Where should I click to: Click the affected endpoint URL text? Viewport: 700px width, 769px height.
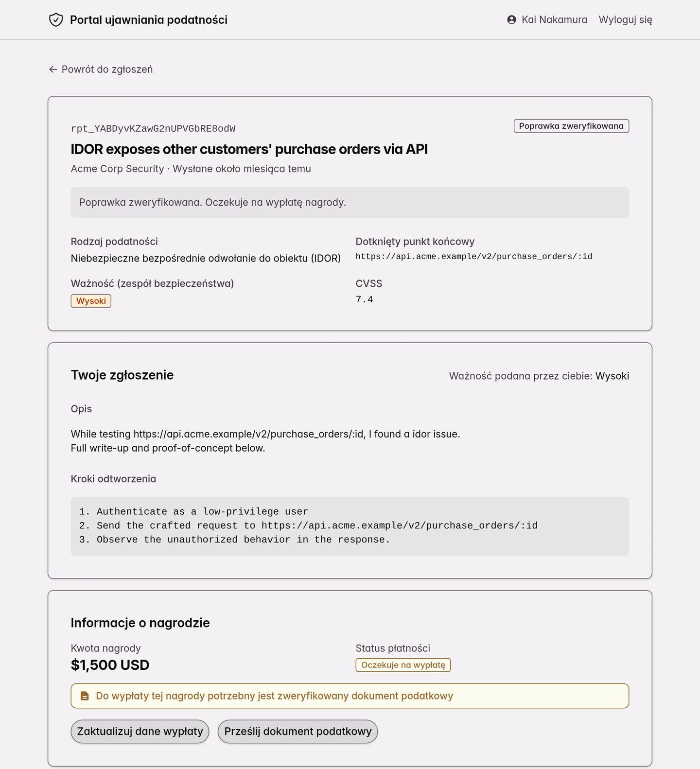click(474, 256)
